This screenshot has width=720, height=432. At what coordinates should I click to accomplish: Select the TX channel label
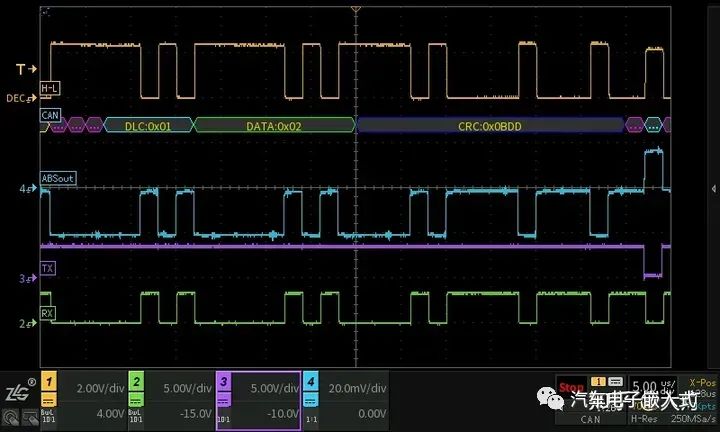click(x=48, y=269)
